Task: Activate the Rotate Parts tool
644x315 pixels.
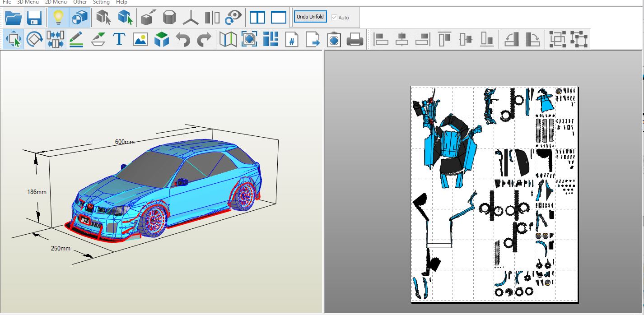Action: (x=34, y=39)
